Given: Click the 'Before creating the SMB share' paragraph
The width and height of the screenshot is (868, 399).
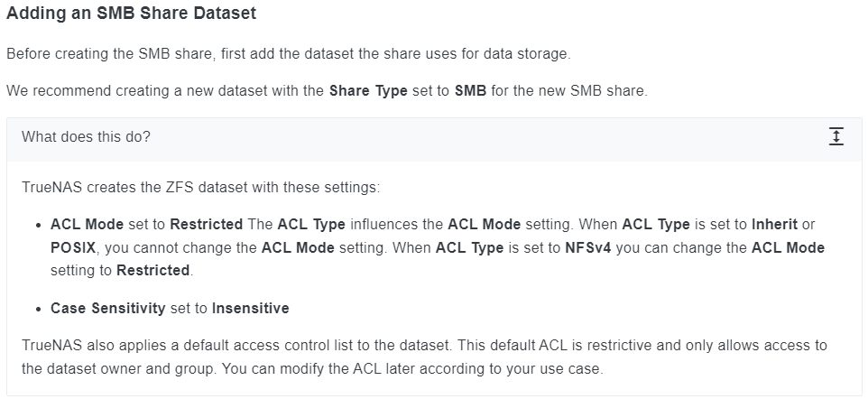Looking at the screenshot, I should pos(289,54).
